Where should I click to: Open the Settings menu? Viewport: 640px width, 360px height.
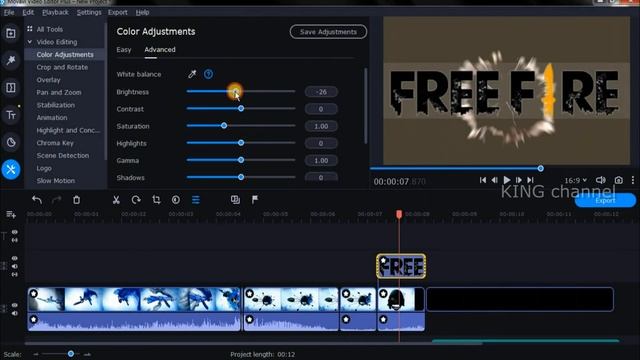tap(89, 12)
